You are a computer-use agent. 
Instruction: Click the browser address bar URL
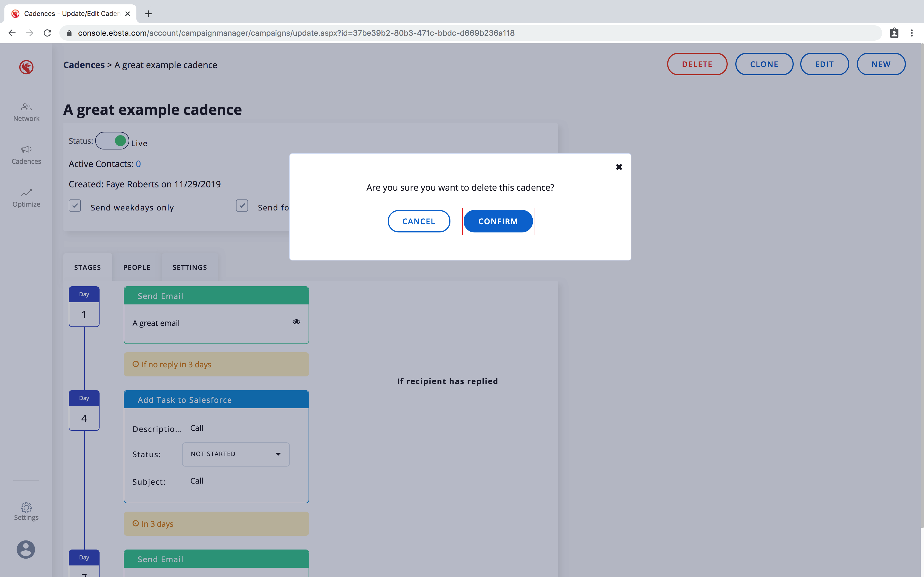(296, 33)
